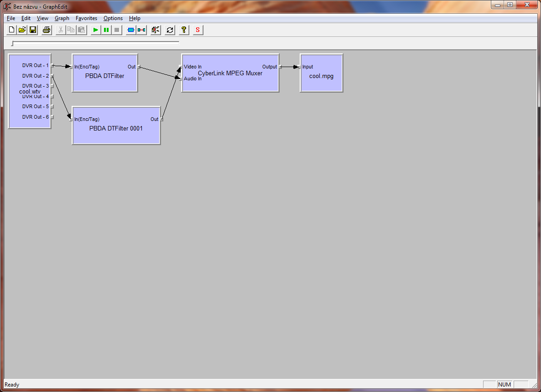Screen dimensions: 541x392
Task: Open help via yellow question mark
Action: 184,30
